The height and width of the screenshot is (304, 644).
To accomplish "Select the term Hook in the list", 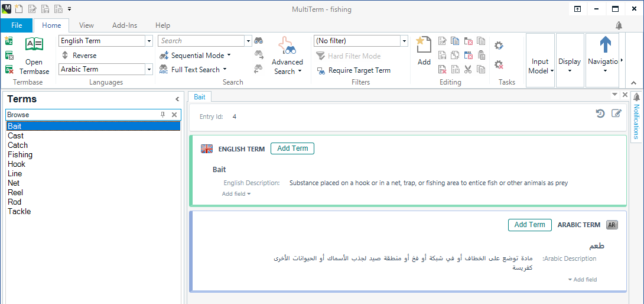I will 17,164.
